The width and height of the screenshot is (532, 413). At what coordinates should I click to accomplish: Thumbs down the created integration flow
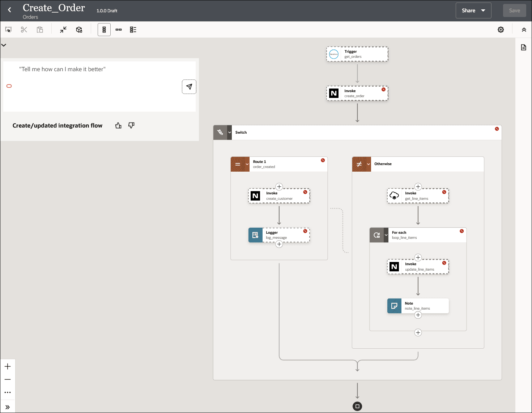[x=131, y=125]
